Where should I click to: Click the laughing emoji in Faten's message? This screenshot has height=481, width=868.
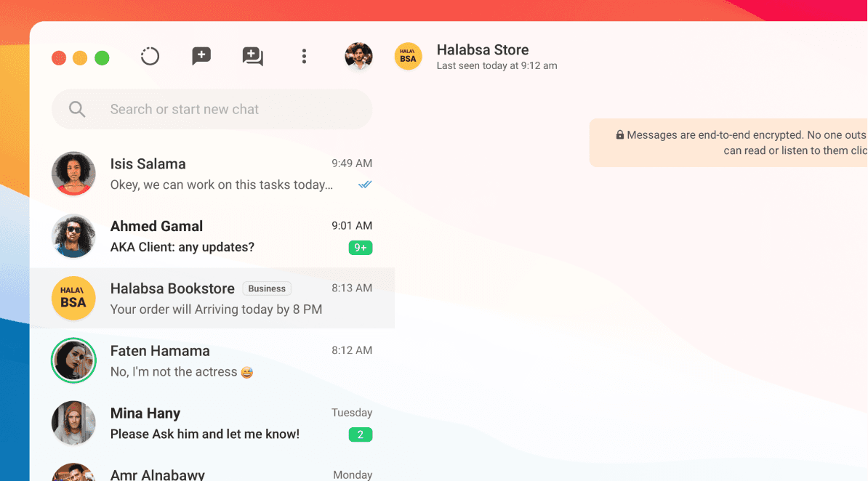(247, 373)
